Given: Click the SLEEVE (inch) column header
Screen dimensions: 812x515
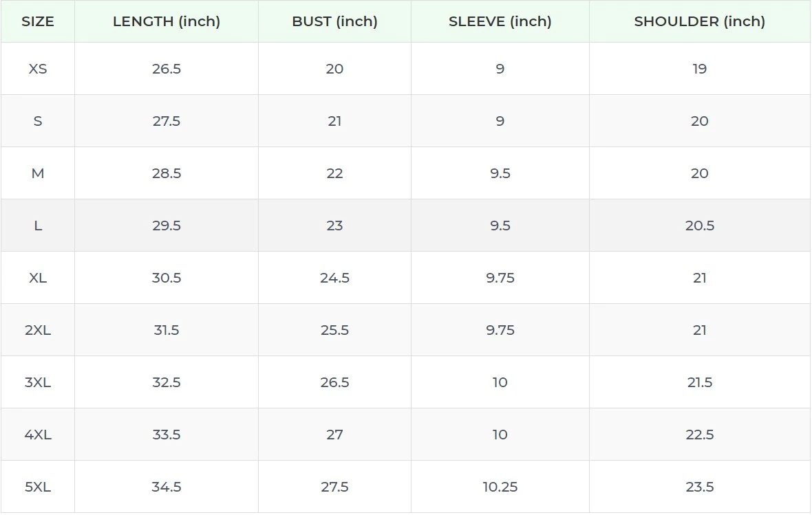Looking at the screenshot, I should pos(500,21).
